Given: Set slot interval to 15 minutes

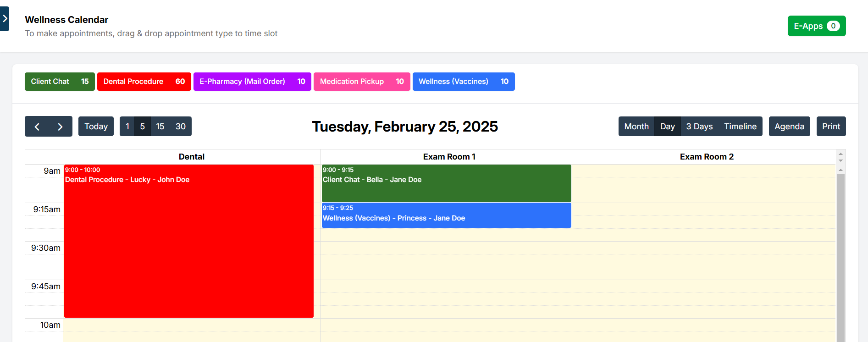Looking at the screenshot, I should [x=160, y=127].
